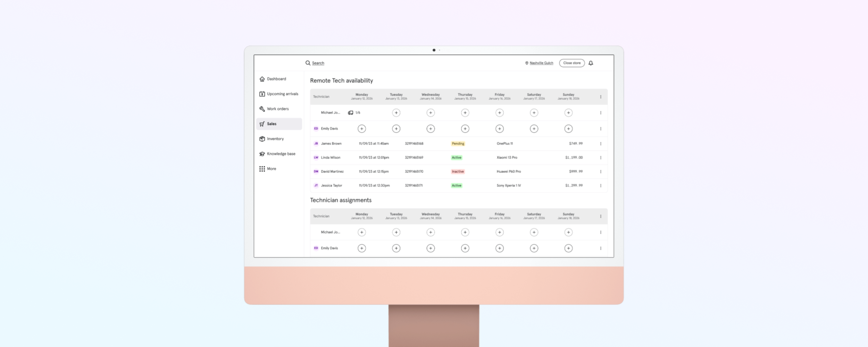Add Saturday availability for Emily Davis in Remote Tech
This screenshot has width=868, height=347.
click(534, 129)
